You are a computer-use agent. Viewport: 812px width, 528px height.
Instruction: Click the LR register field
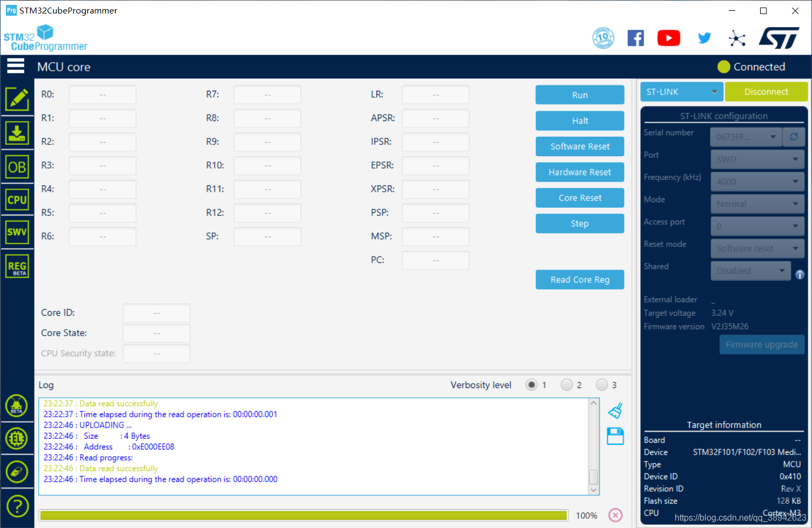[x=436, y=95]
